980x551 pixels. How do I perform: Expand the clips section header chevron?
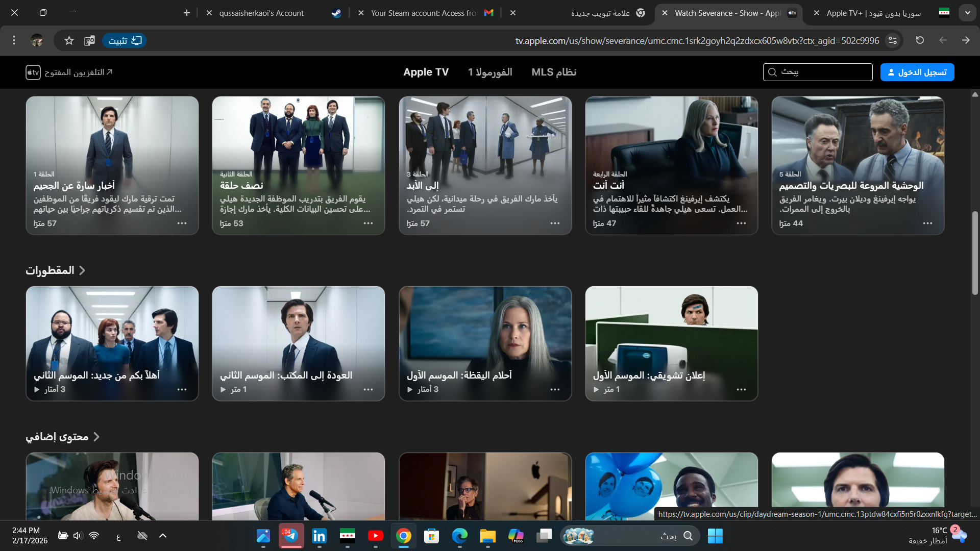82,270
